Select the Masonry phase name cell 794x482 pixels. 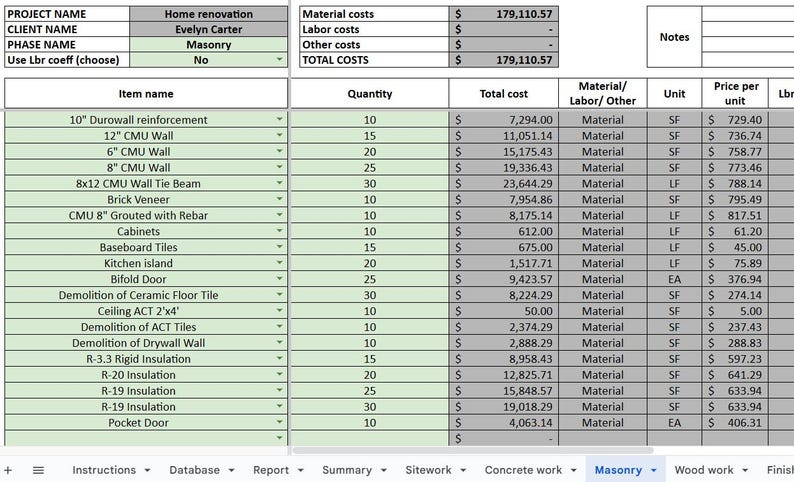[x=208, y=45]
